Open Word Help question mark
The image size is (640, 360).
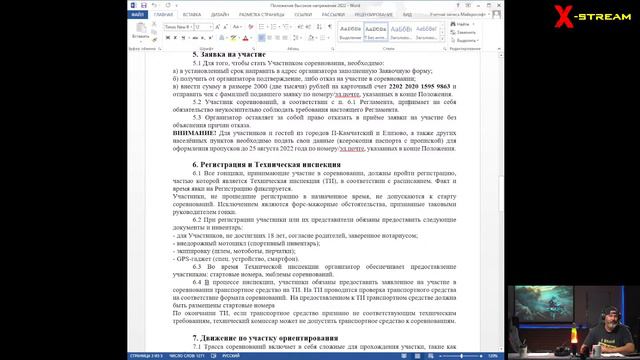[x=458, y=5]
